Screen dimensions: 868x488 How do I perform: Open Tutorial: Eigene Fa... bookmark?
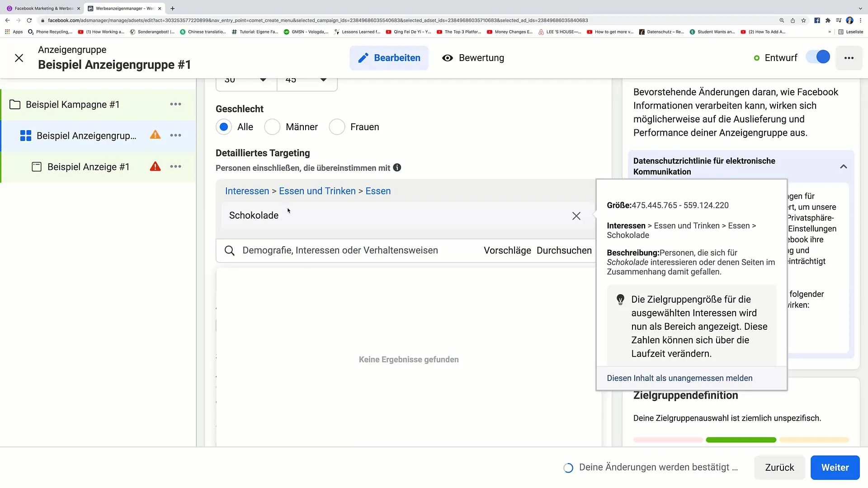pyautogui.click(x=255, y=32)
